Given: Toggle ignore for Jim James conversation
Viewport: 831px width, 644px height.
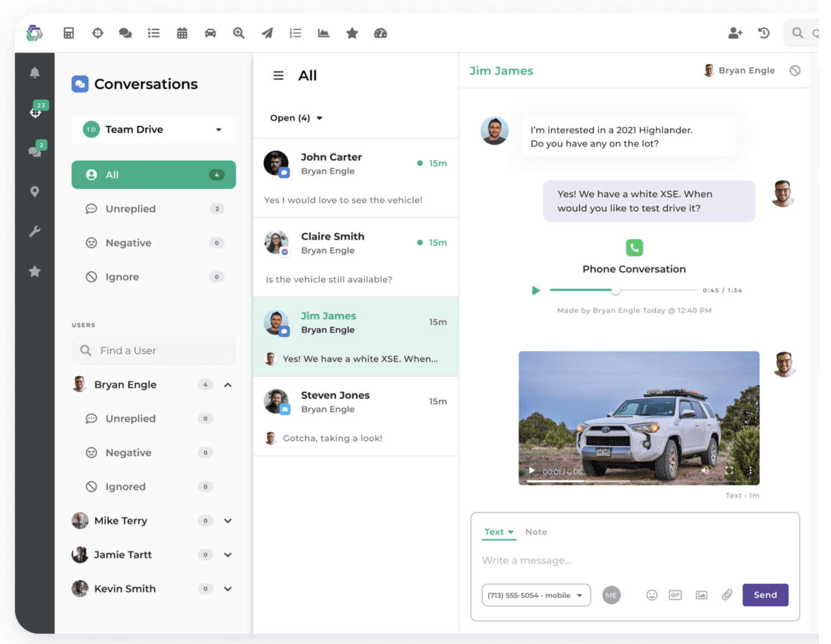Looking at the screenshot, I should (795, 70).
